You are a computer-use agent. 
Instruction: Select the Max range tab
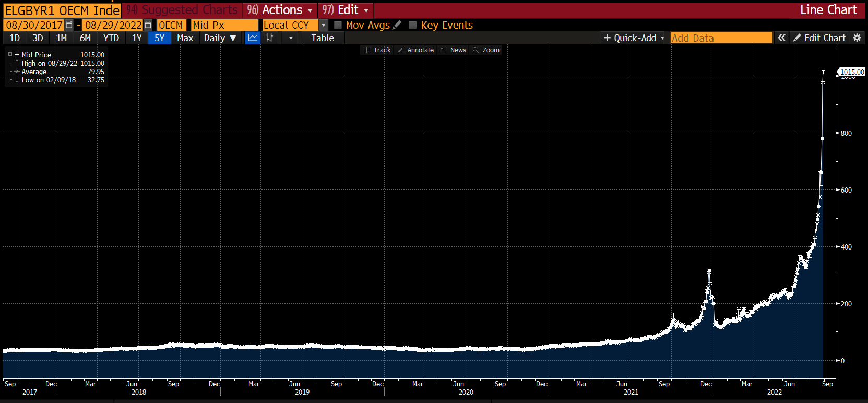pyautogui.click(x=185, y=38)
